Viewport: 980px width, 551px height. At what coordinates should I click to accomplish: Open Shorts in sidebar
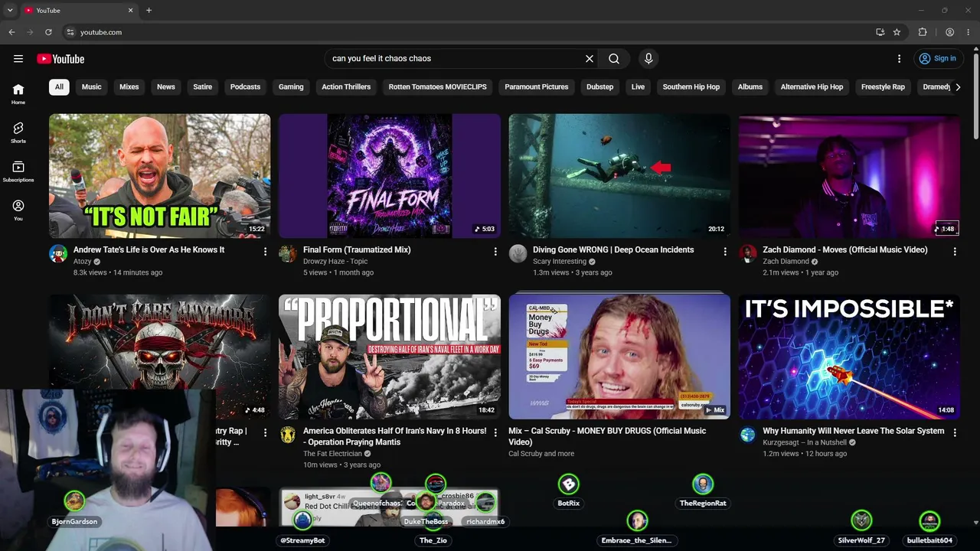pos(18,132)
